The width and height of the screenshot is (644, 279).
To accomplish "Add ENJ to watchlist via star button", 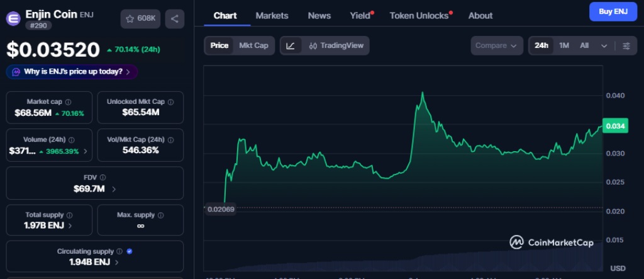I will (140, 19).
